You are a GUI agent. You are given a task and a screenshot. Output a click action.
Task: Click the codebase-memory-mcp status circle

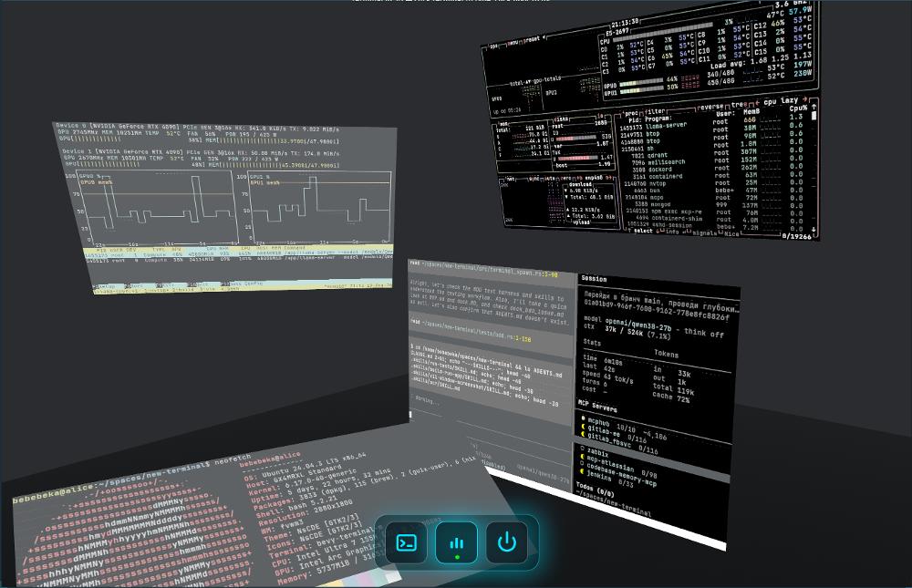click(x=582, y=464)
